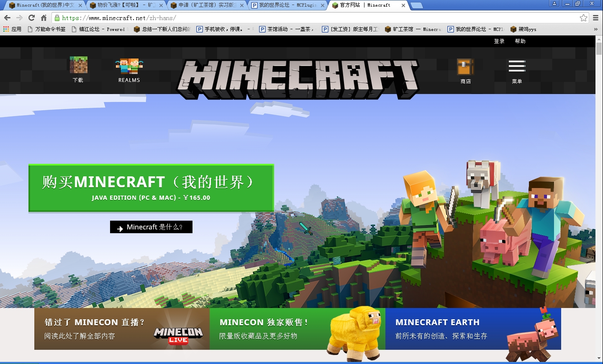Open the Chrome settings menu icon

coord(595,18)
